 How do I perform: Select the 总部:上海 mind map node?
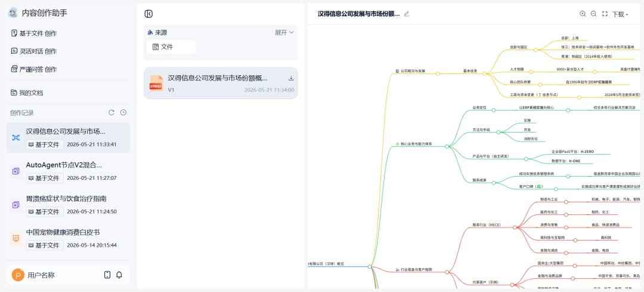point(569,38)
